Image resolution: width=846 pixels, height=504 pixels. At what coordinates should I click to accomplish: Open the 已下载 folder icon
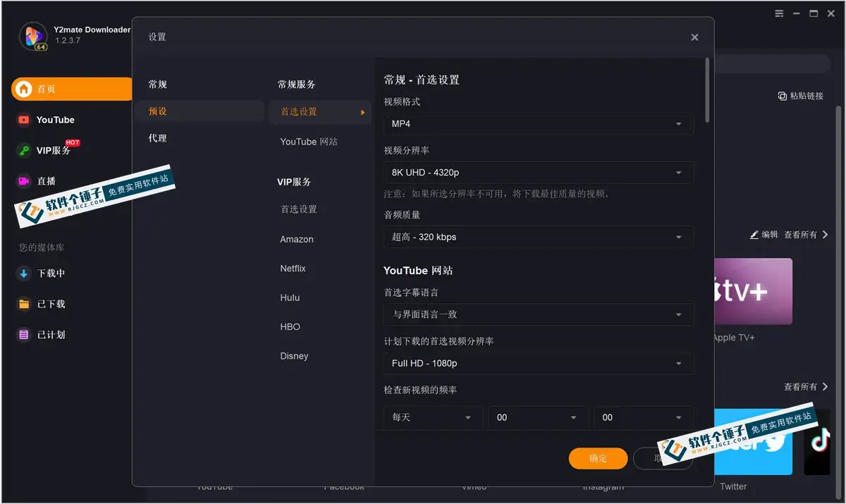tap(24, 304)
